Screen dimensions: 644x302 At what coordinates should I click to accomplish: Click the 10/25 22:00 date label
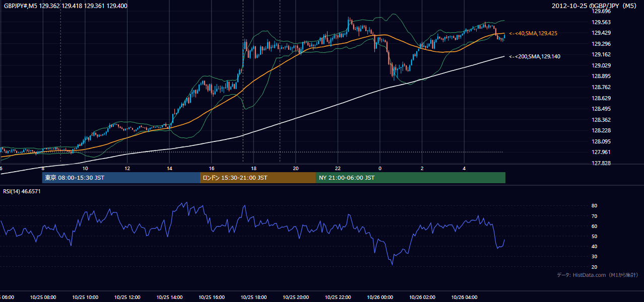[338, 297]
